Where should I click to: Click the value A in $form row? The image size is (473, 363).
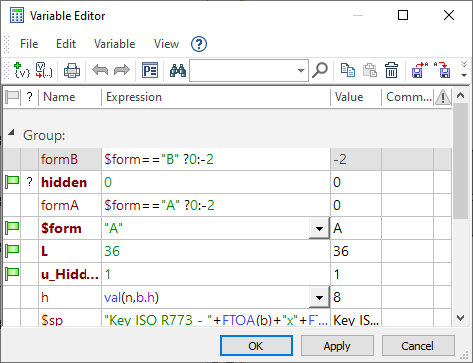pos(337,228)
